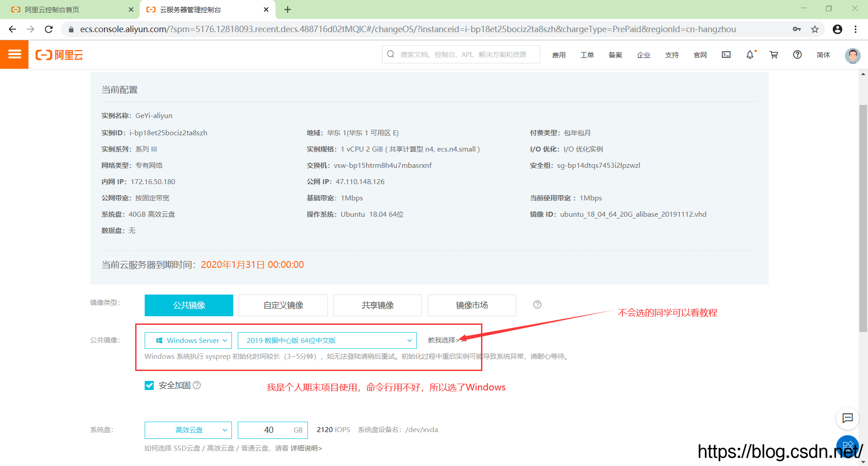
Task: Expand the 高效云盘 disk type dropdown
Action: [188, 430]
